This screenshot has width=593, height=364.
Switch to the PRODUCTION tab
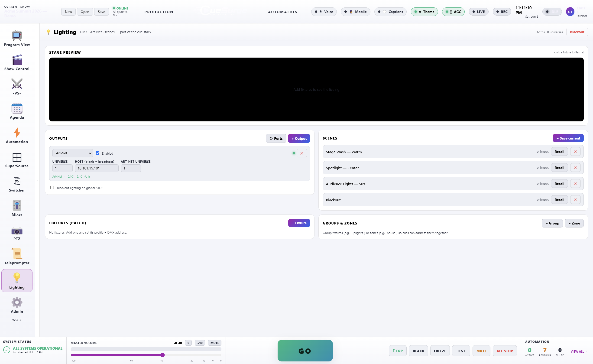click(x=159, y=12)
